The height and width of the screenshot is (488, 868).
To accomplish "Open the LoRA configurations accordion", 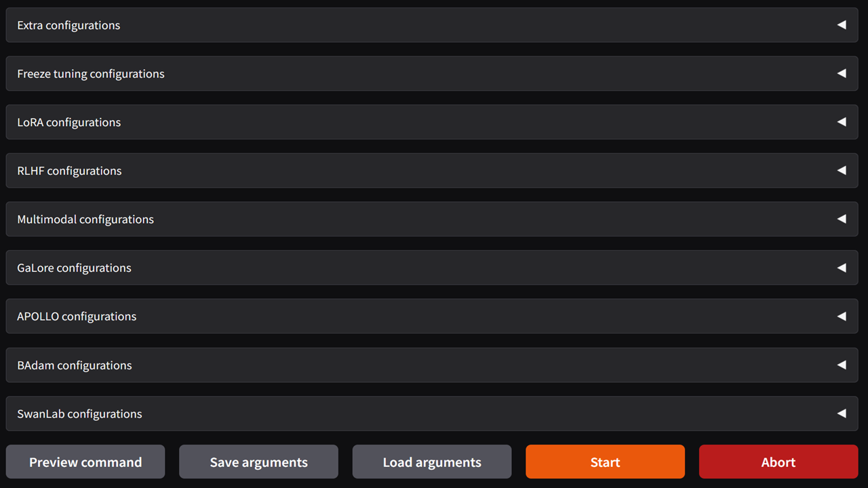I will (432, 122).
